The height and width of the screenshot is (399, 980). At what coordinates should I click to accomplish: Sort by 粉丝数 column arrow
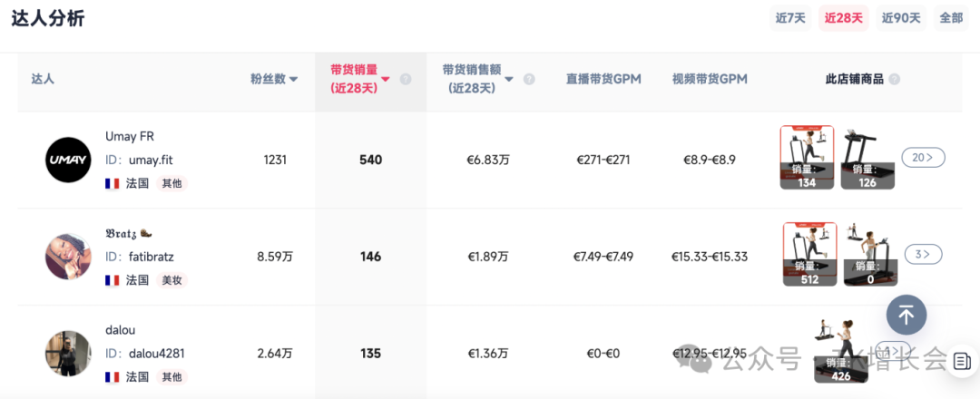(293, 79)
